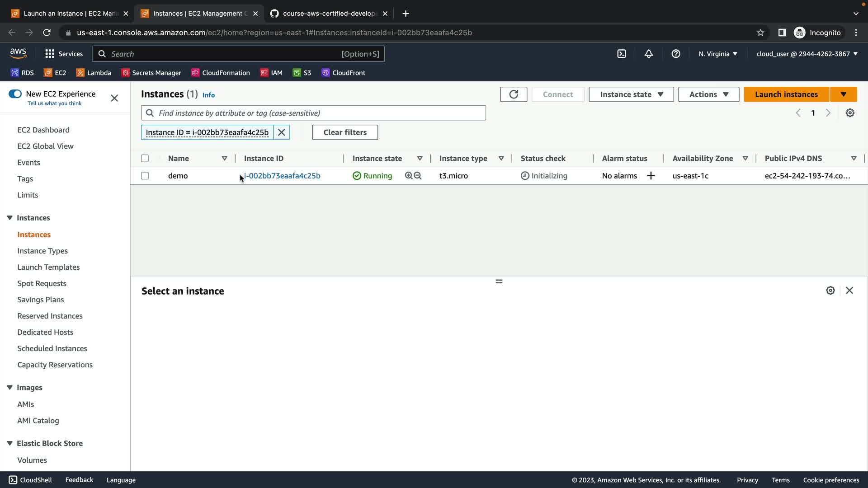Open the notifications bell icon
The height and width of the screenshot is (488, 868).
click(x=648, y=54)
